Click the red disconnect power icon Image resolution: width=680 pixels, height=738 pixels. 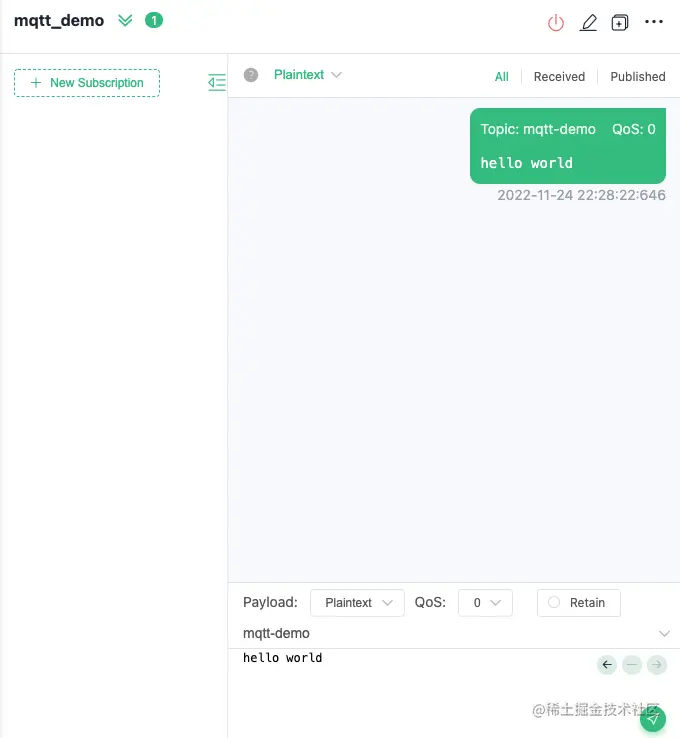coord(556,22)
